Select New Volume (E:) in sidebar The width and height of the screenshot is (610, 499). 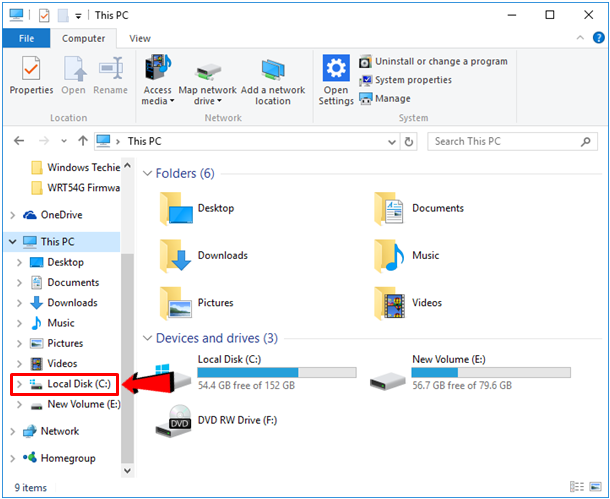pyautogui.click(x=75, y=404)
